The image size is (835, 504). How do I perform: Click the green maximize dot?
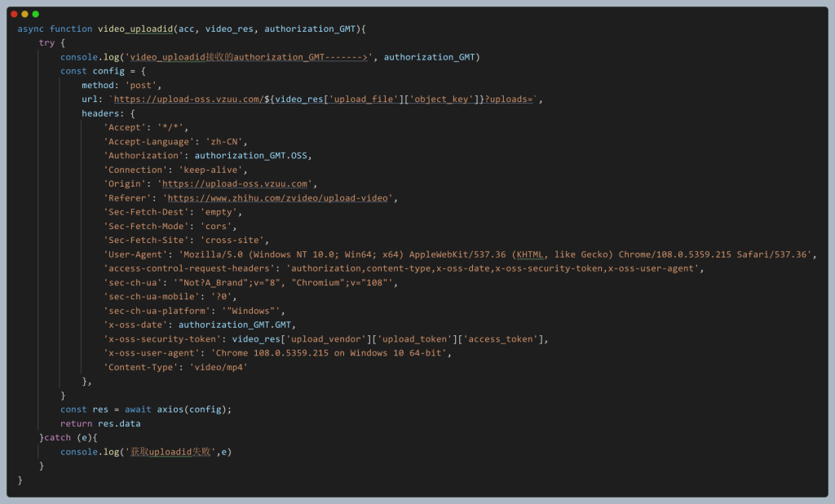(35, 14)
